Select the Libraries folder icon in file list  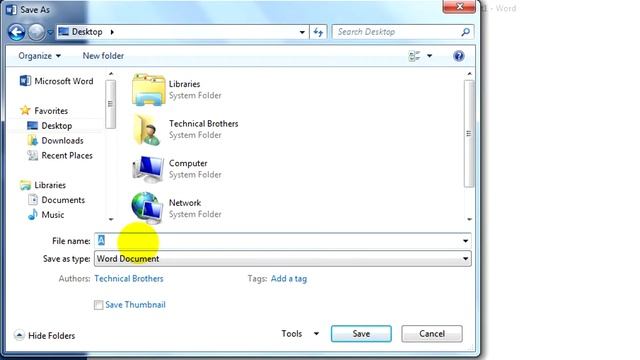click(148, 89)
